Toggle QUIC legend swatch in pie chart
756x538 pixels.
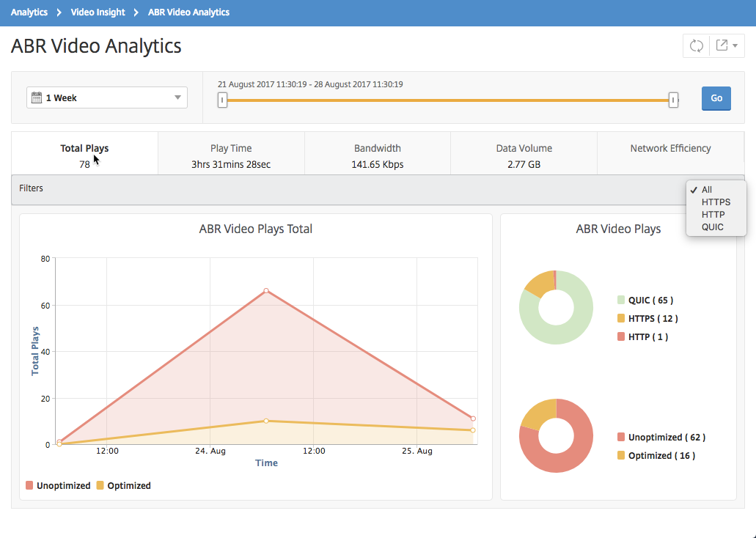[x=621, y=300]
